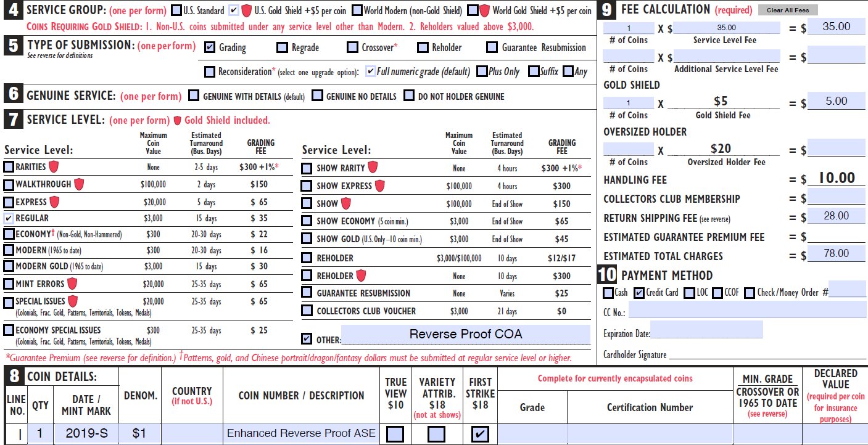Edit the Return Shipping Fee field
The width and height of the screenshot is (868, 445).
point(836,216)
